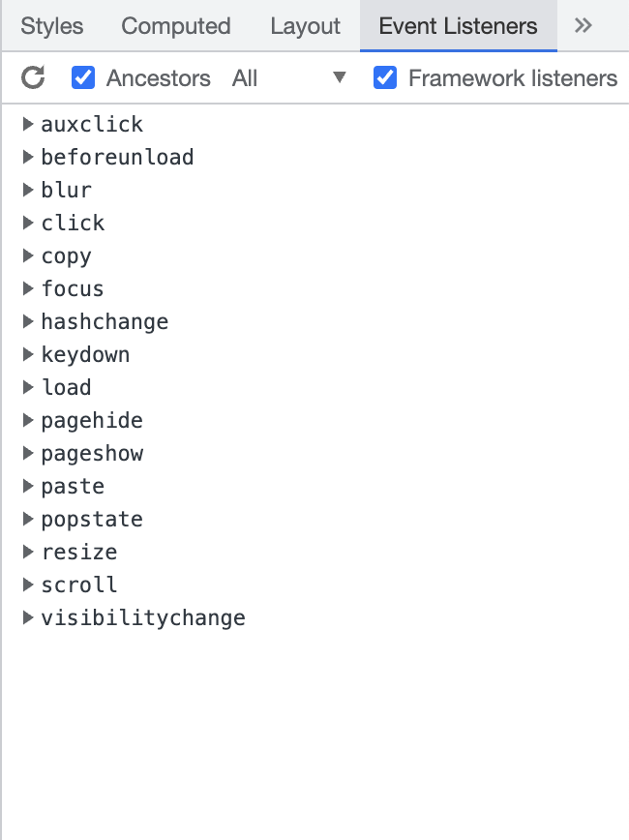Open the Computed tab
The width and height of the screenshot is (629, 840).
click(x=175, y=26)
